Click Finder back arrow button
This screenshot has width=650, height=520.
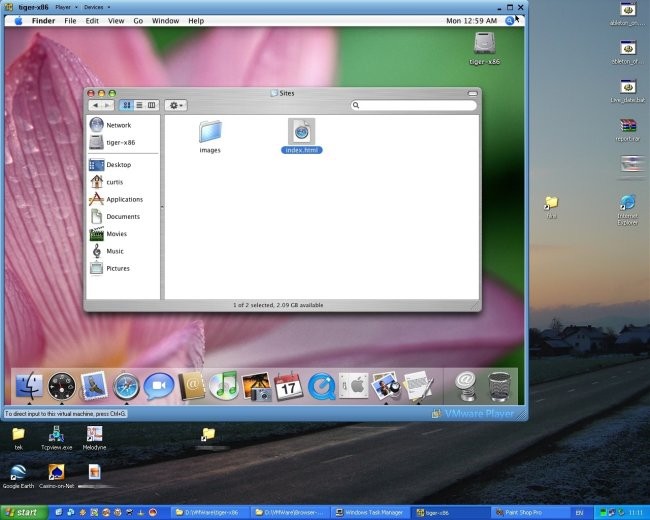point(95,105)
